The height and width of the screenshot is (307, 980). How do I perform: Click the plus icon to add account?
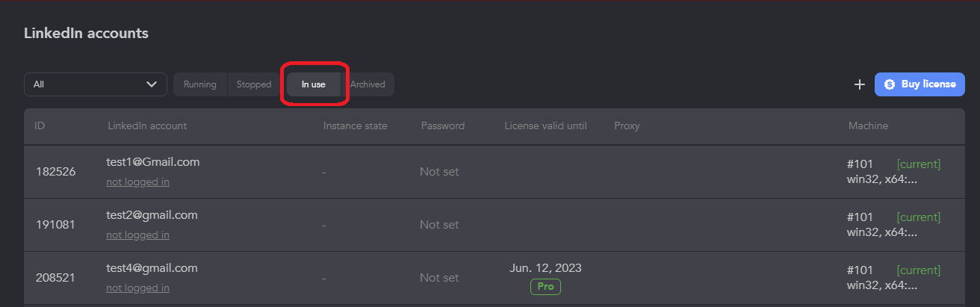click(x=860, y=84)
